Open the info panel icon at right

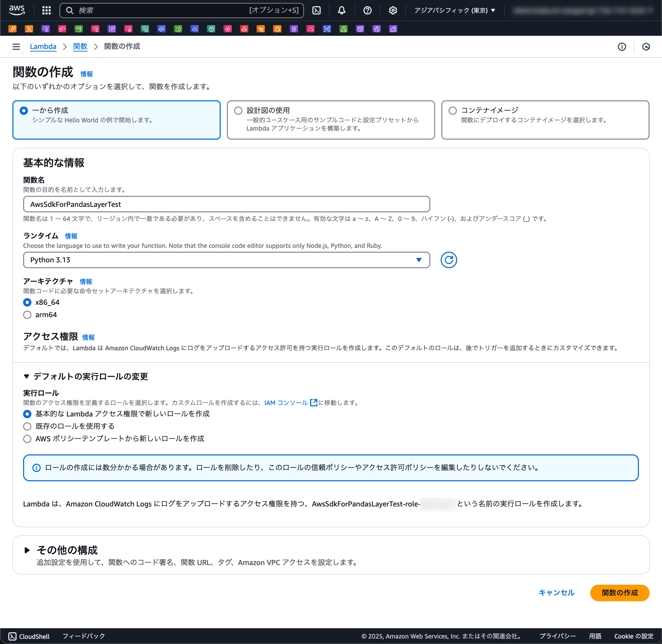click(x=622, y=47)
